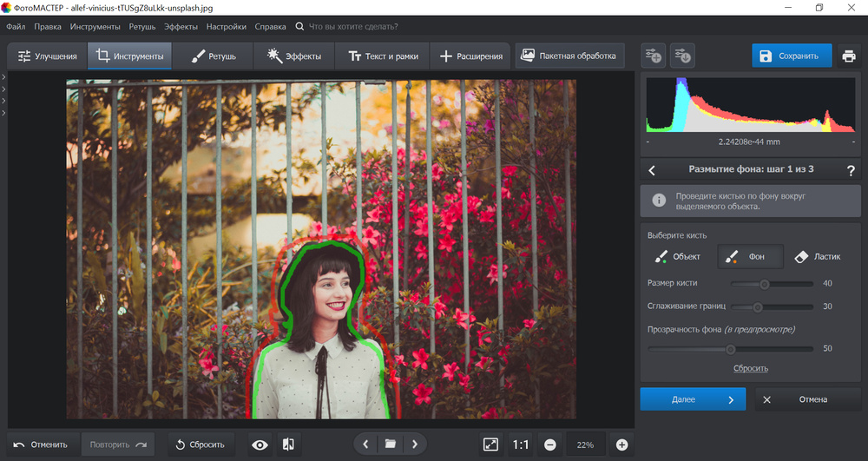The width and height of the screenshot is (868, 461).
Task: Click the load preset icon with arrow
Action: click(683, 56)
